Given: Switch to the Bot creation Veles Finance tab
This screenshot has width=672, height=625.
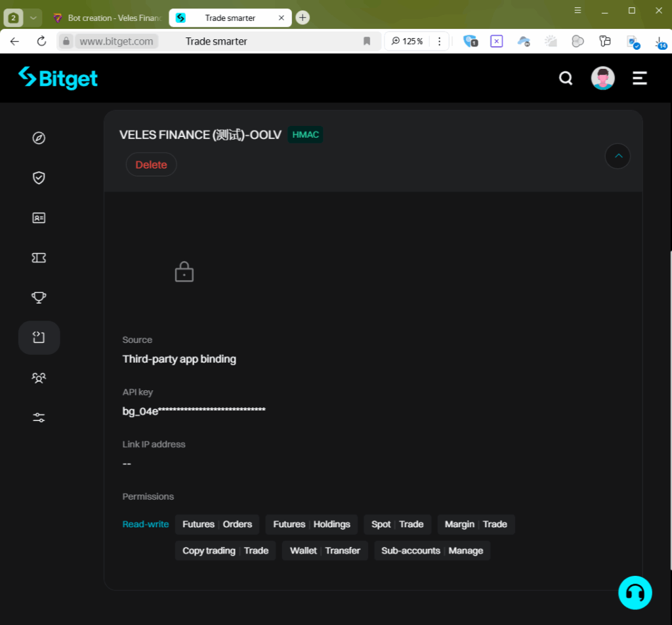Looking at the screenshot, I should (x=107, y=18).
